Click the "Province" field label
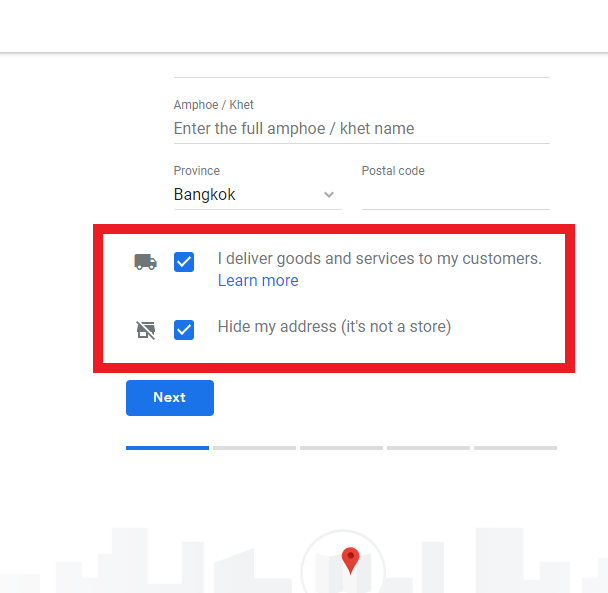The height and width of the screenshot is (593, 608). coord(197,171)
